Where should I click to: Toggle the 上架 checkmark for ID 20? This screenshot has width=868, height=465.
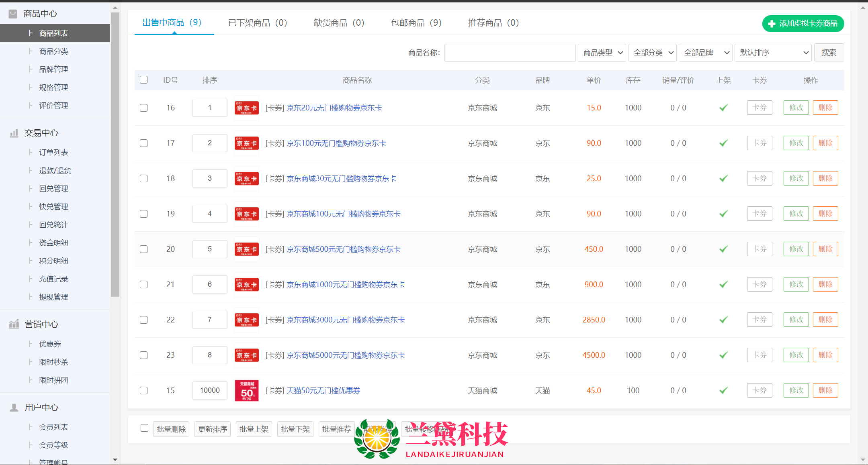pos(723,249)
